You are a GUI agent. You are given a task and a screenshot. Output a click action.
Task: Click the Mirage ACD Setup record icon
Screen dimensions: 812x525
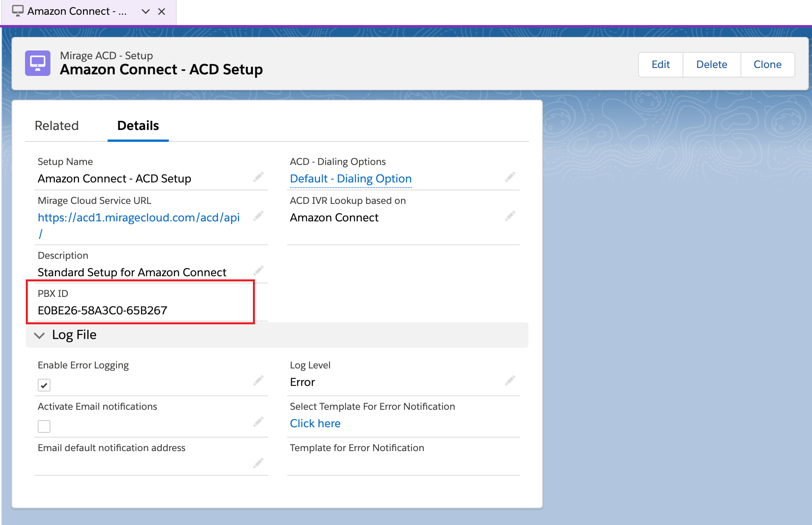(x=38, y=63)
